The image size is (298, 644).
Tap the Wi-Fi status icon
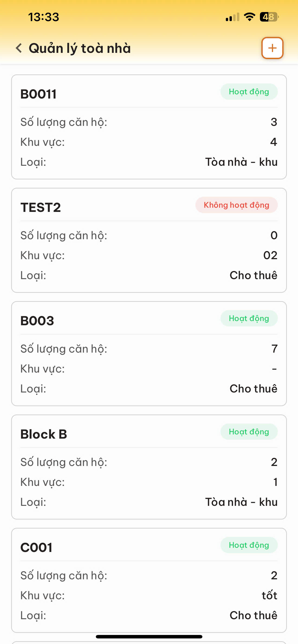coord(249,17)
